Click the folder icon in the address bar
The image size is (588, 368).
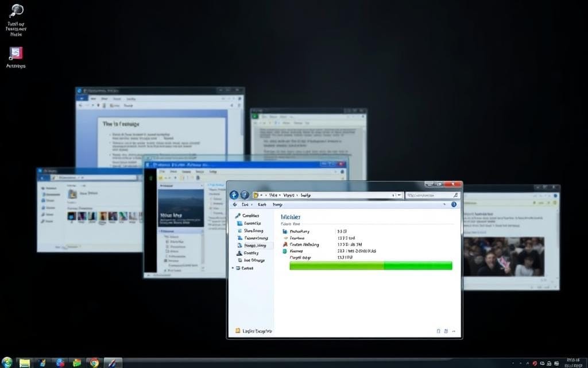tap(255, 195)
